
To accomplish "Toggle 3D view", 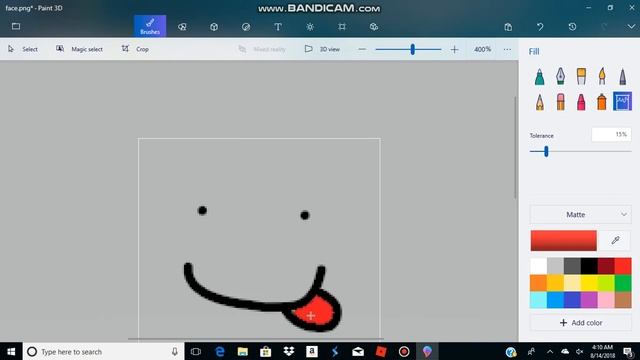I will 322,49.
